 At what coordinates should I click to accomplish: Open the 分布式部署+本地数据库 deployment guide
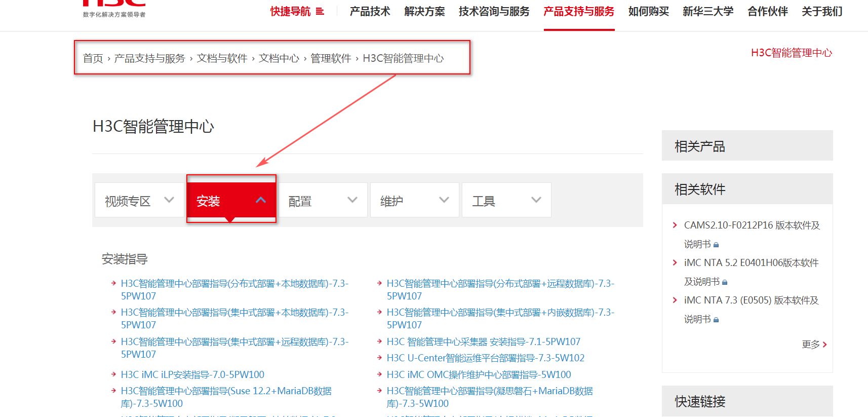coord(234,290)
